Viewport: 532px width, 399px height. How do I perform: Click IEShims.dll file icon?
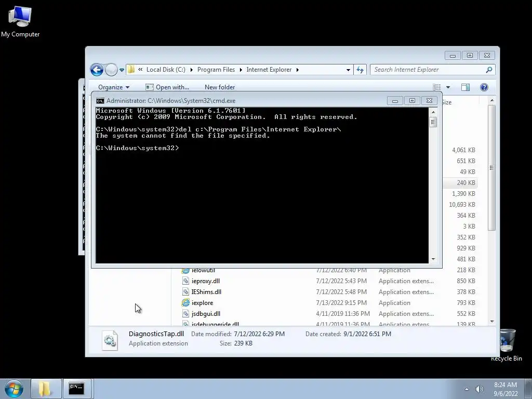coord(185,292)
